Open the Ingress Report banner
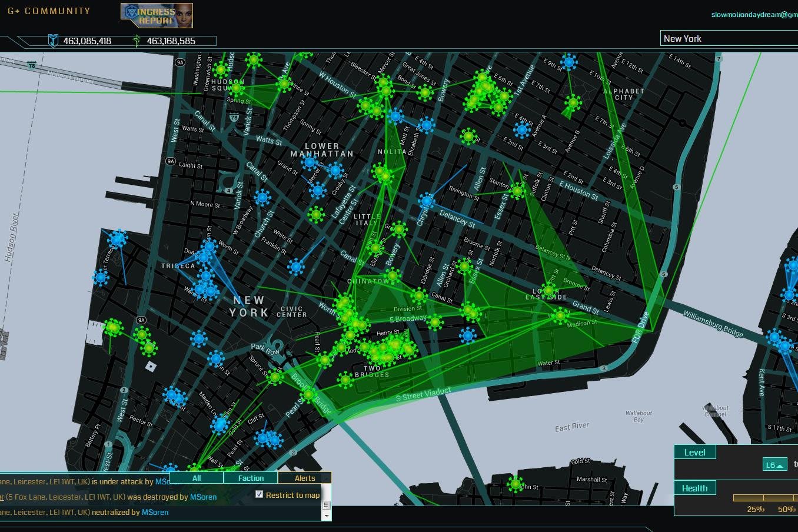Screen dimensions: 798x532 pyautogui.click(x=157, y=15)
